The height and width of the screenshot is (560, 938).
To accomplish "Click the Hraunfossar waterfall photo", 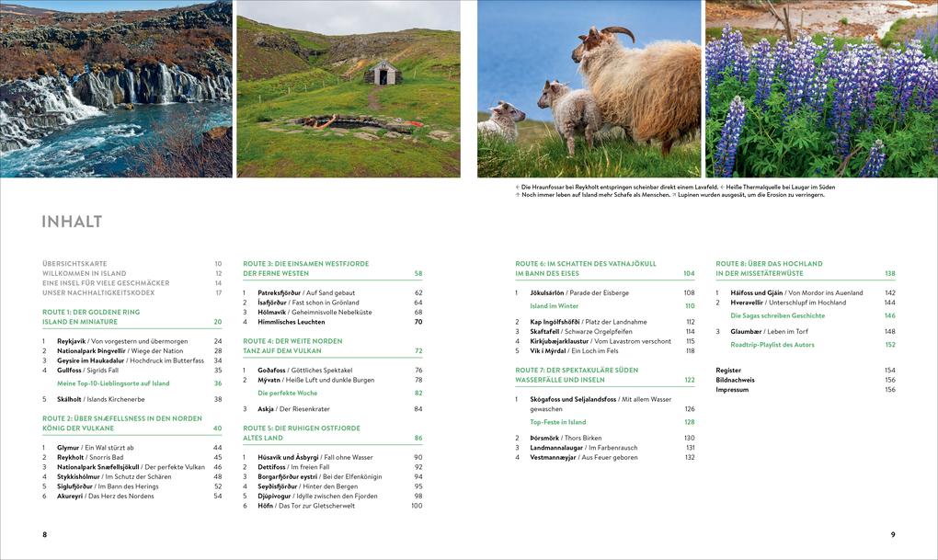I will pos(116,88).
